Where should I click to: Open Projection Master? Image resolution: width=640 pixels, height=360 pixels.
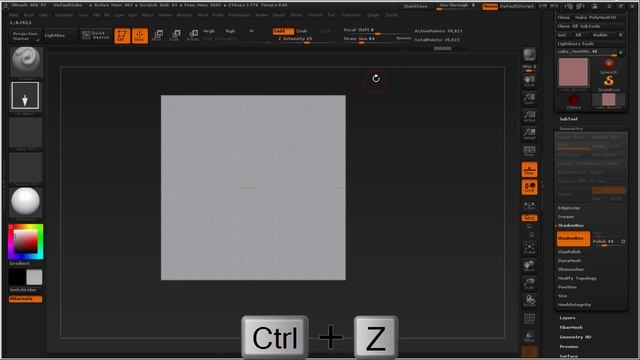[x=25, y=36]
